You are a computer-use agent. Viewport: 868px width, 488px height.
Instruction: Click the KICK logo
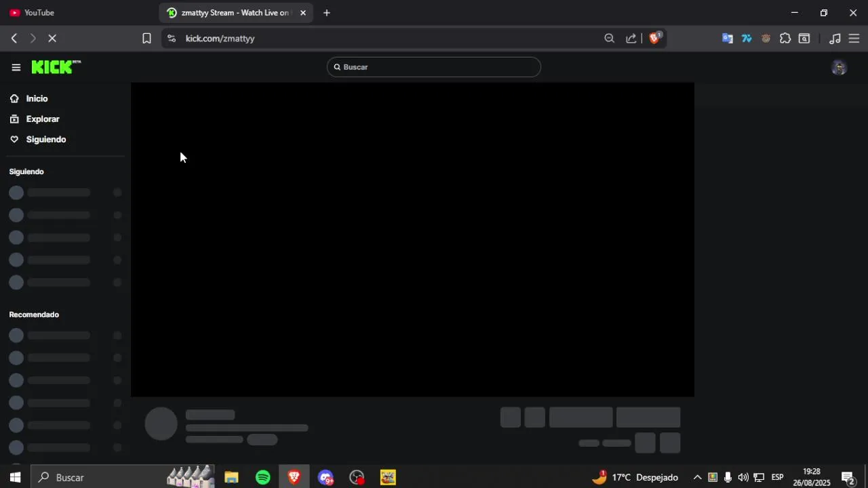(x=56, y=66)
